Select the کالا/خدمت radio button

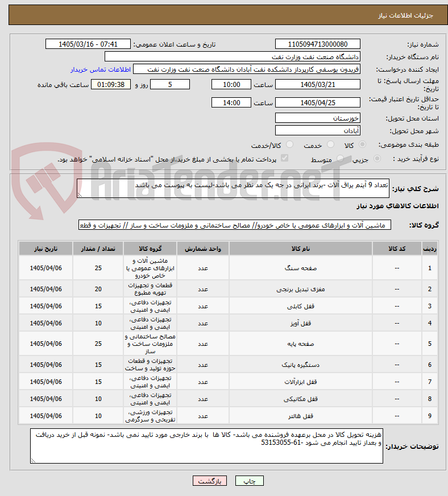[x=289, y=144]
